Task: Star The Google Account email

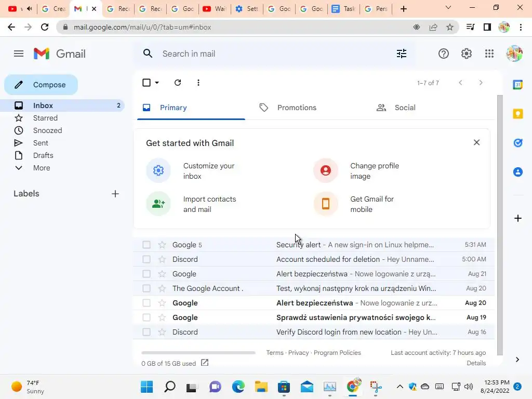Action: pos(162,288)
